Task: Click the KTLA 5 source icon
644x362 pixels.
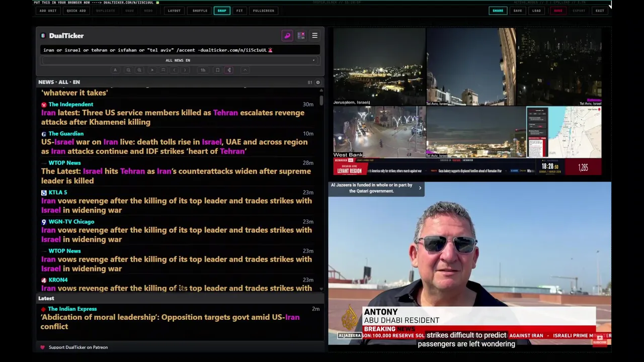Action: point(44,193)
